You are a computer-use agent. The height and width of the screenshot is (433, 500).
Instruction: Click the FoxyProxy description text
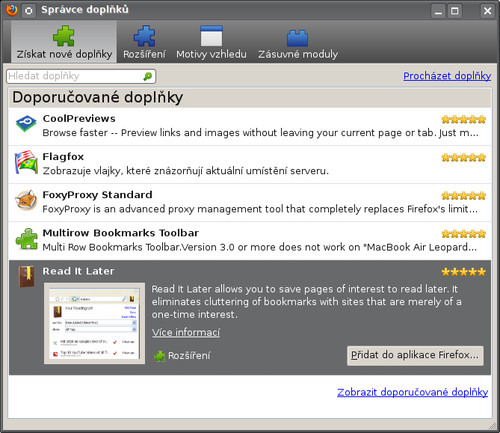tap(260, 209)
